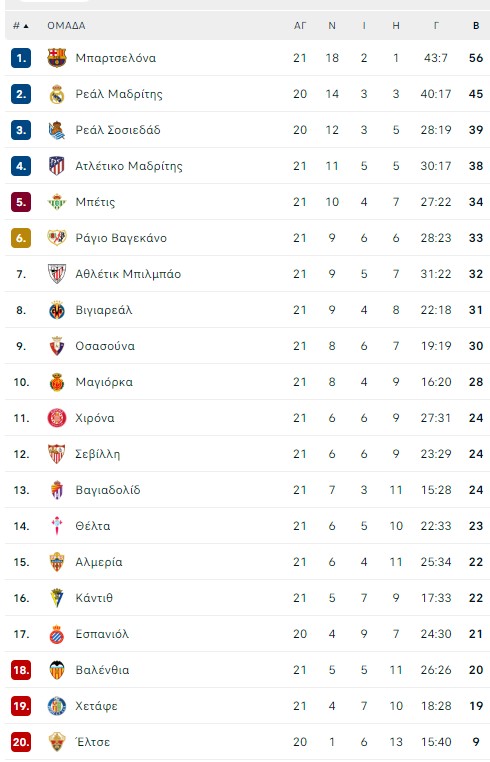
Task: Select the Έλτσε table row
Action: [x=245, y=742]
